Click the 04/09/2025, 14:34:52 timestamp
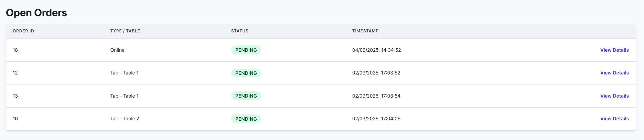Screen dimensions: 644x140 (376, 50)
